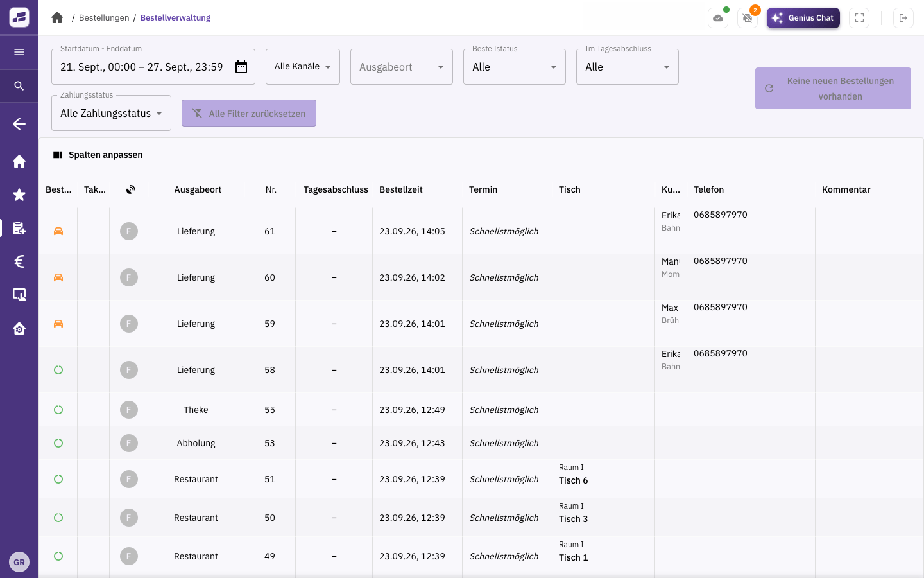
Task: Open the Ausgabeort dropdown
Action: tap(402, 67)
